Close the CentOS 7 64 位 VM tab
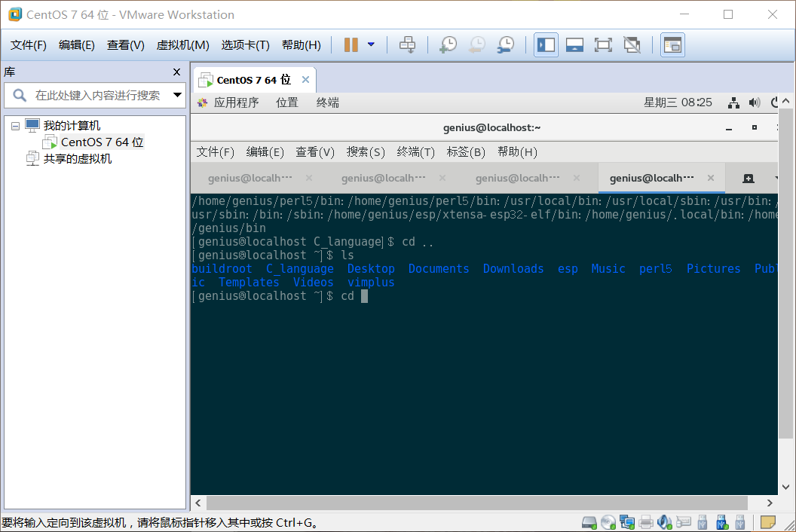Screen dimensions: 796x532 pos(305,79)
